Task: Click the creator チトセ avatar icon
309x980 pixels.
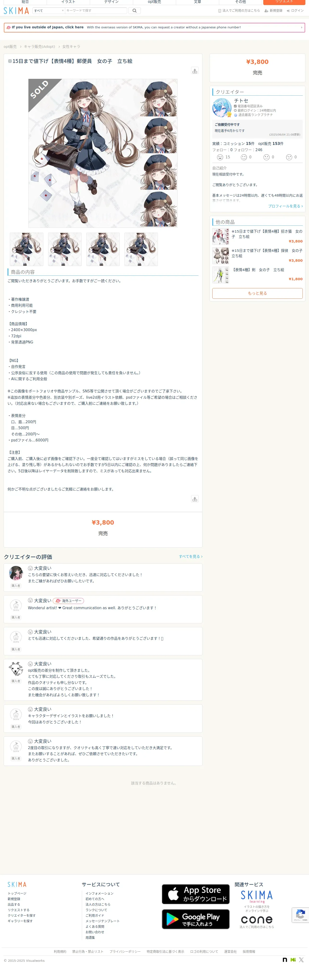Action: click(x=222, y=108)
